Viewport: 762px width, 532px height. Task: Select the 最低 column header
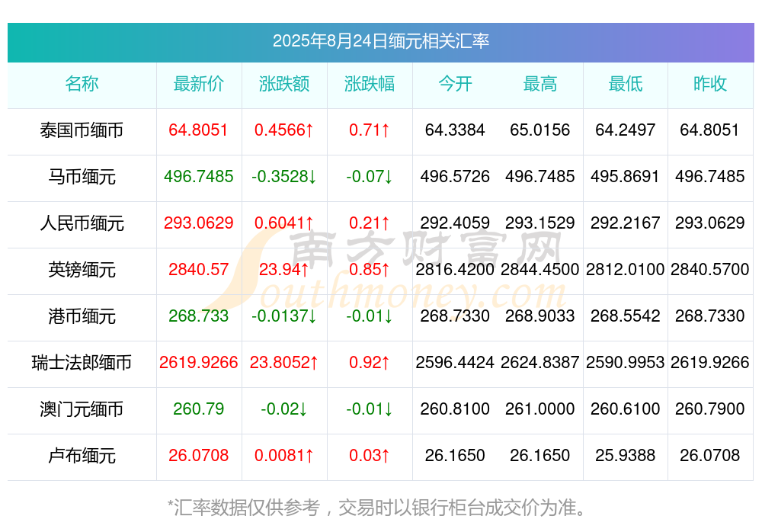coord(626,84)
